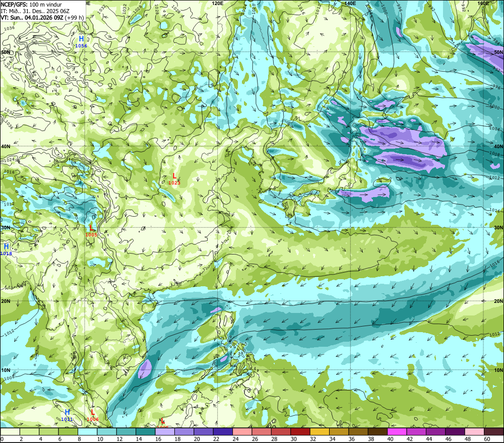This screenshot has height=443, width=504.
Task: Click the cyan 8–10 legend swatch
Action: pos(87,431)
